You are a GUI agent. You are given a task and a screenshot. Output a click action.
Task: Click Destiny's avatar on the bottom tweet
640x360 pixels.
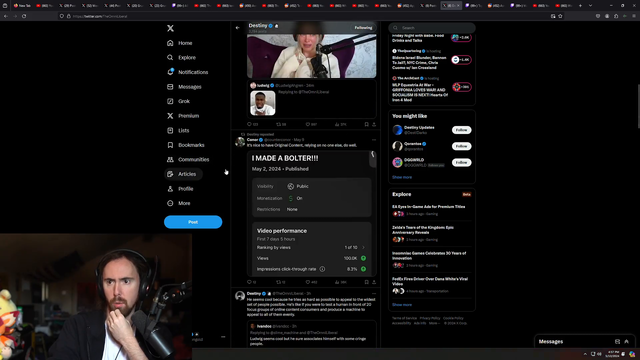tap(240, 296)
